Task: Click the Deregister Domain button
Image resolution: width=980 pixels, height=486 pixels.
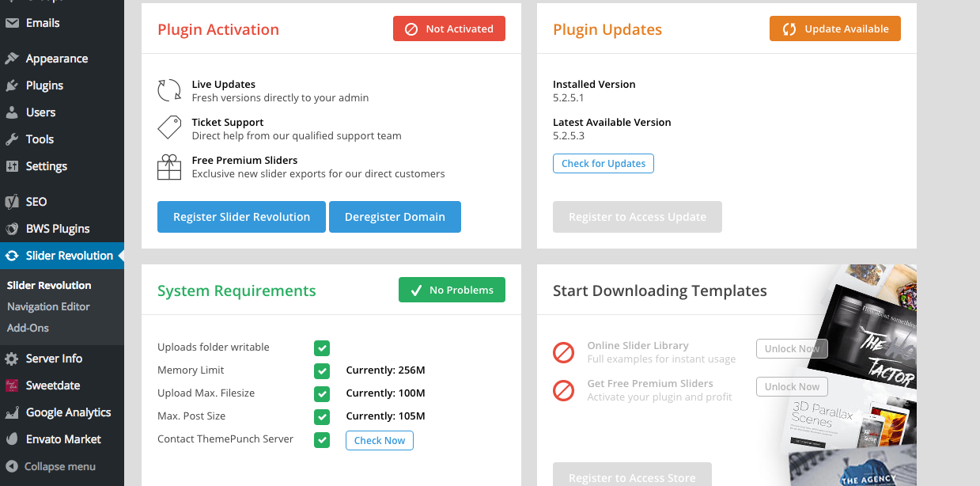Action: [x=395, y=217]
